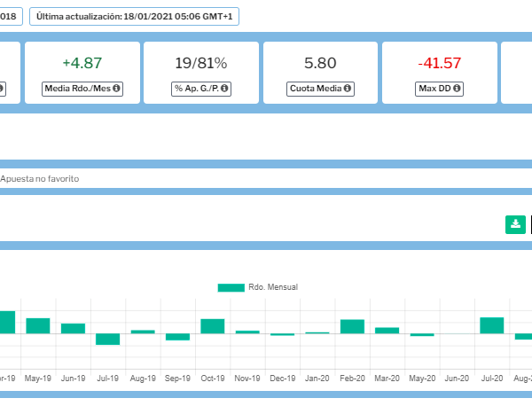Click the Apuesta no favorito text
This screenshot has width=532, height=406.
pos(40,179)
